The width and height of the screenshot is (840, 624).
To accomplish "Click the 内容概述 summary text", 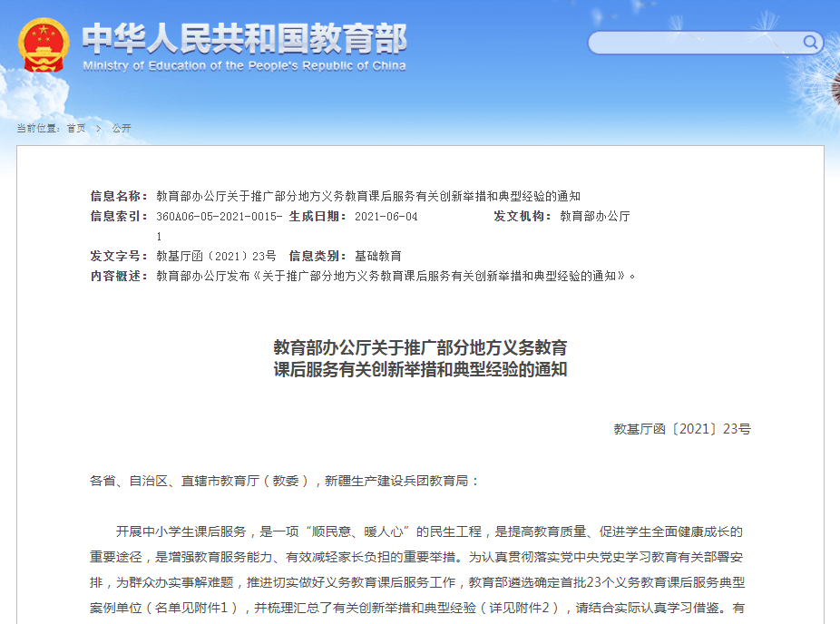I will [396, 276].
